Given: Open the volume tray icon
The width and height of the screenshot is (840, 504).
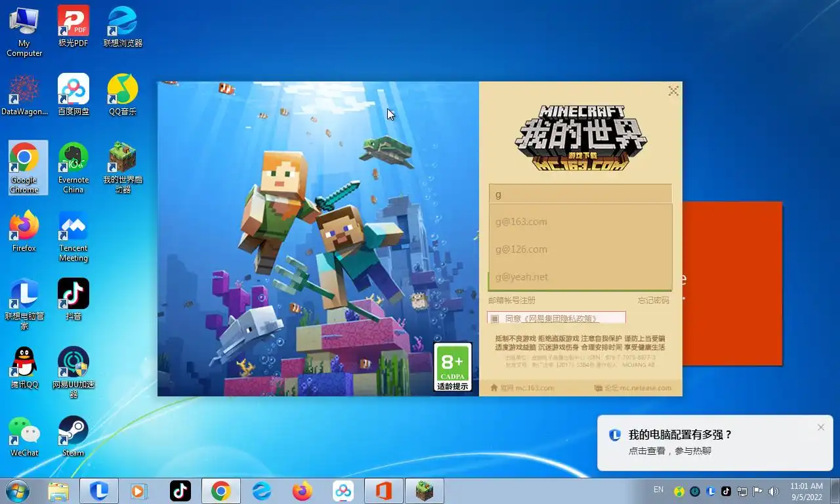Looking at the screenshot, I should pos(774,491).
